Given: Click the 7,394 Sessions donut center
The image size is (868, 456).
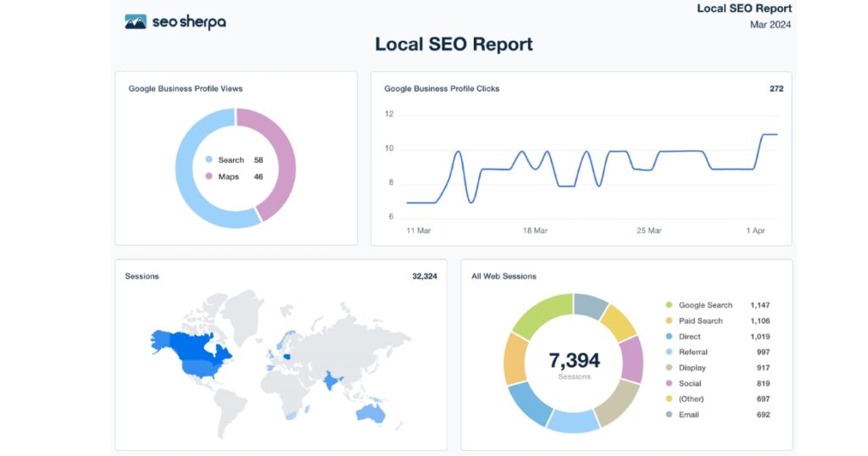Looking at the screenshot, I should click(x=574, y=364).
